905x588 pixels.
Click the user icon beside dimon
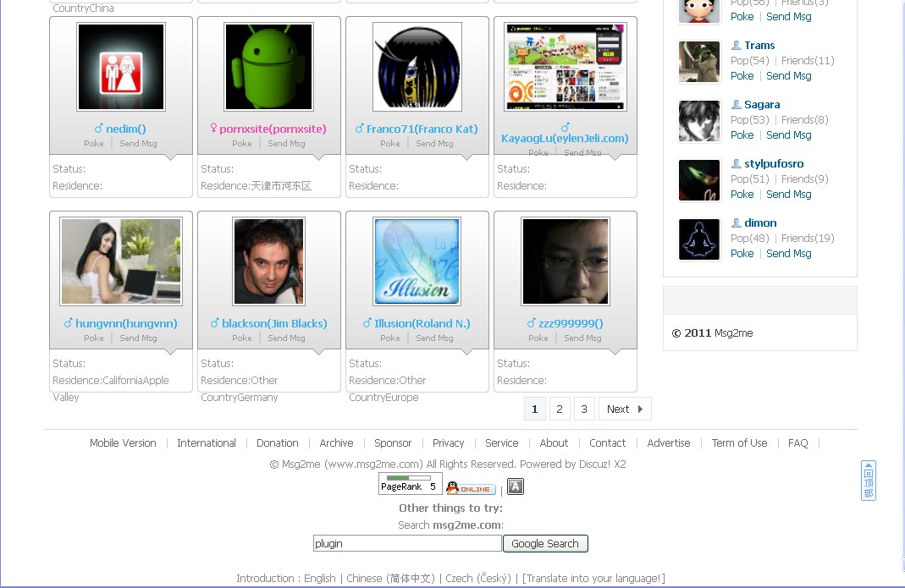click(737, 223)
